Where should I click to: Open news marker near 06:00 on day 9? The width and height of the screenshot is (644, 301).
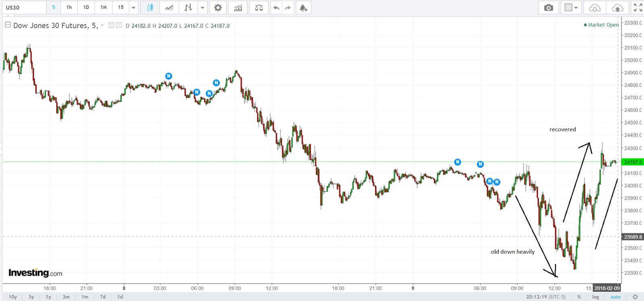[x=480, y=164]
